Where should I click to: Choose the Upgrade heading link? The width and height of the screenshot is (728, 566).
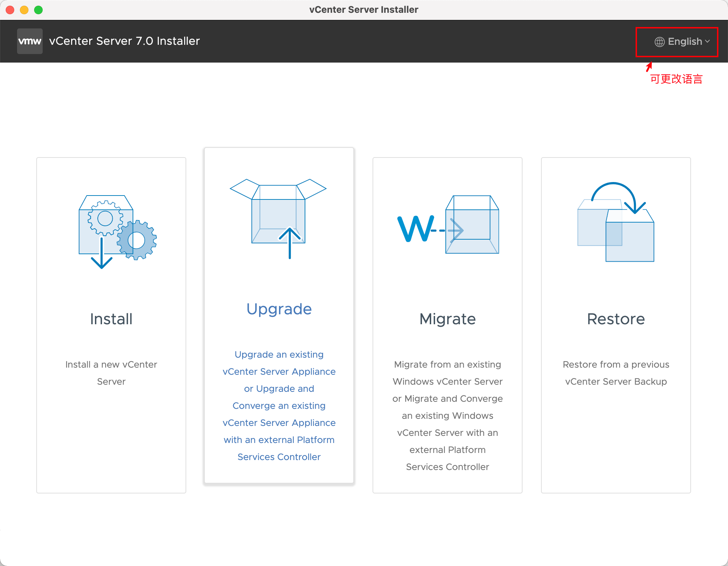pyautogui.click(x=279, y=309)
